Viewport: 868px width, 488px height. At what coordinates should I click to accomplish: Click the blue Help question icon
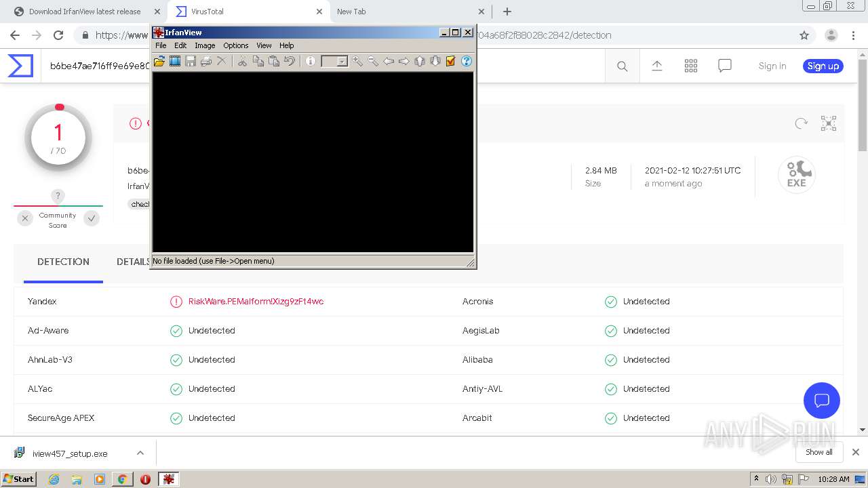click(x=467, y=61)
